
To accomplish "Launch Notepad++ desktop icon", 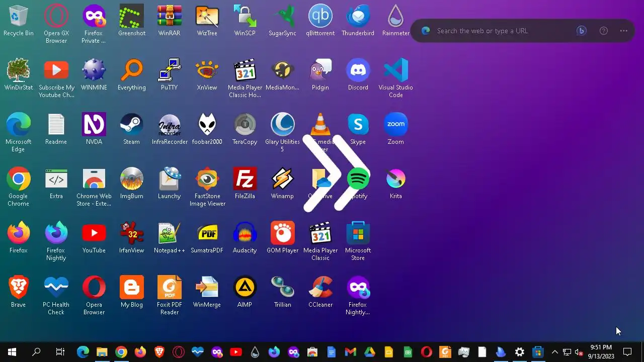I will [x=169, y=238].
